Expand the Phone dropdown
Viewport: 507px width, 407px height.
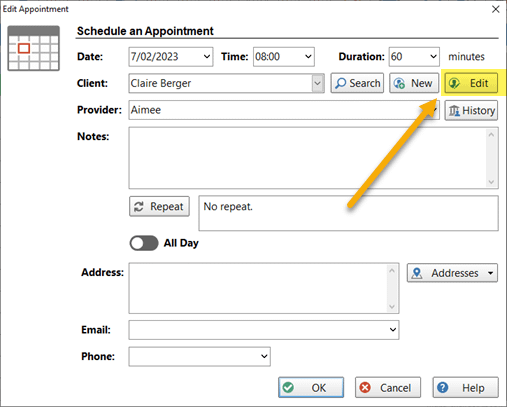pyautogui.click(x=264, y=356)
